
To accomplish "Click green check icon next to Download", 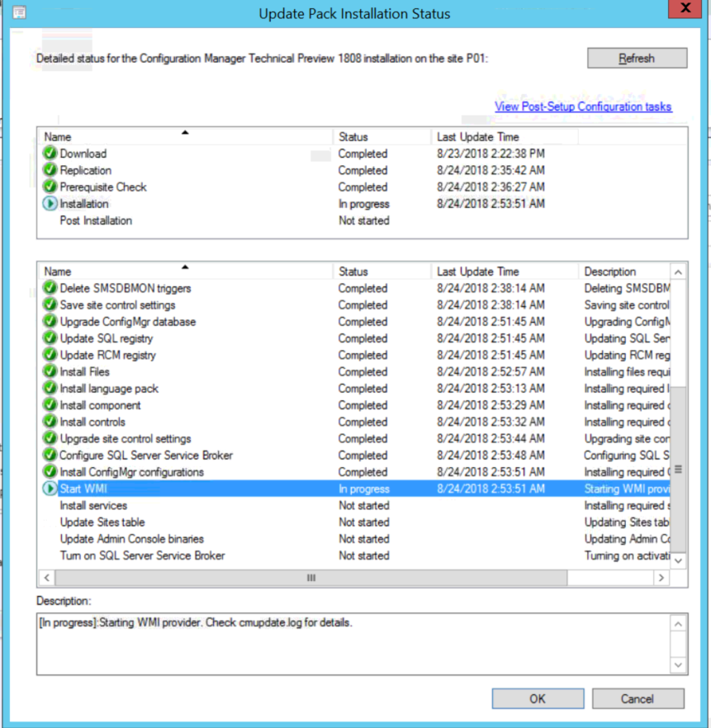I will point(50,154).
